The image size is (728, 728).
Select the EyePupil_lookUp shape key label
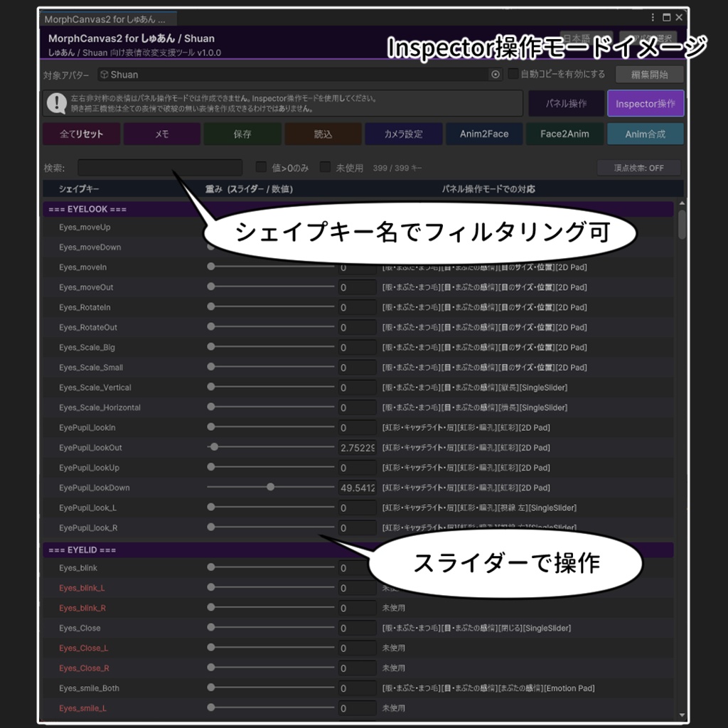click(89, 468)
